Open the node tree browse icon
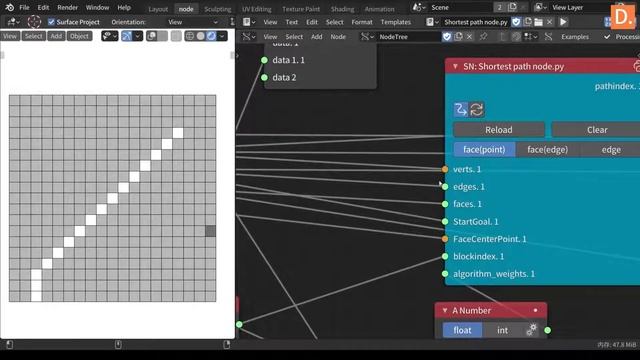The height and width of the screenshot is (360, 640). coord(367,37)
